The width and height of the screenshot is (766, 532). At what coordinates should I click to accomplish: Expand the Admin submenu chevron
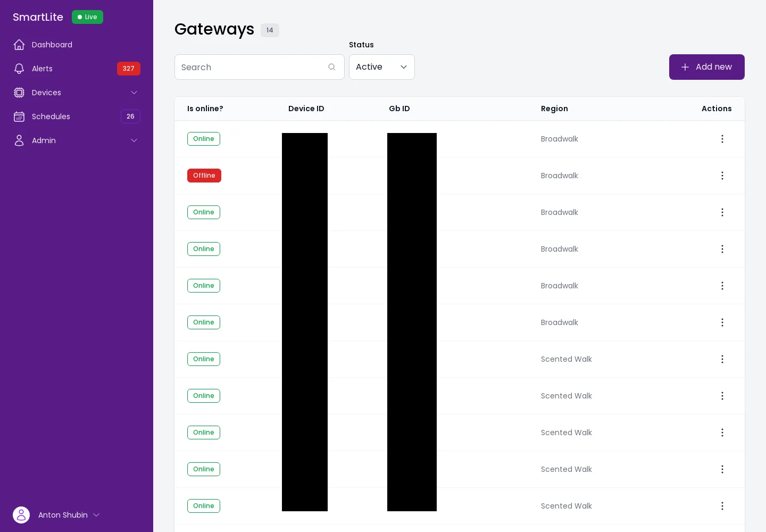pyautogui.click(x=134, y=140)
